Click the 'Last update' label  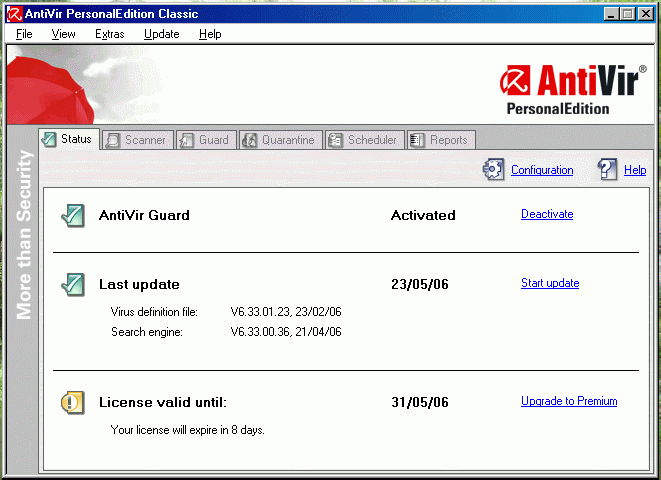click(139, 284)
